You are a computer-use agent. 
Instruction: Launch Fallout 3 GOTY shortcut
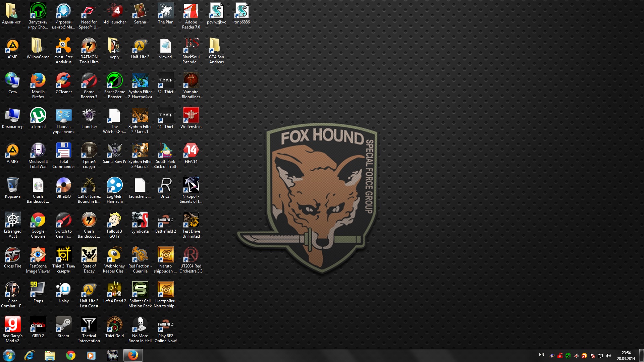pos(114,225)
